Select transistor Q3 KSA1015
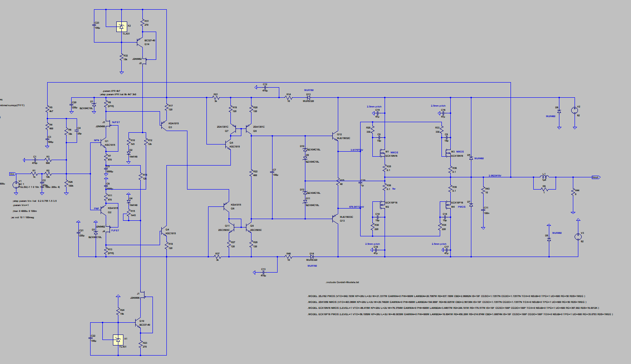 [x=164, y=124]
